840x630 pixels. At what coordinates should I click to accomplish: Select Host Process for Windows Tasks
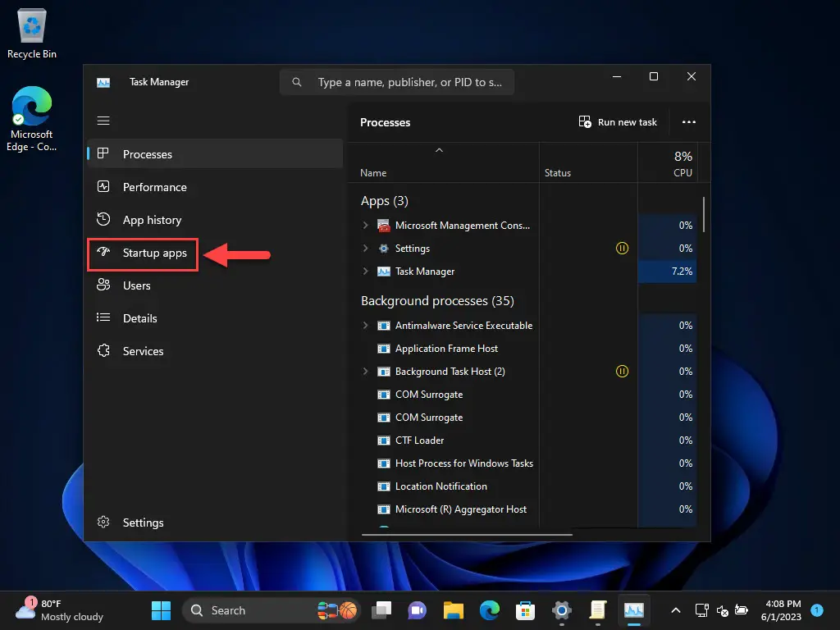464,463
